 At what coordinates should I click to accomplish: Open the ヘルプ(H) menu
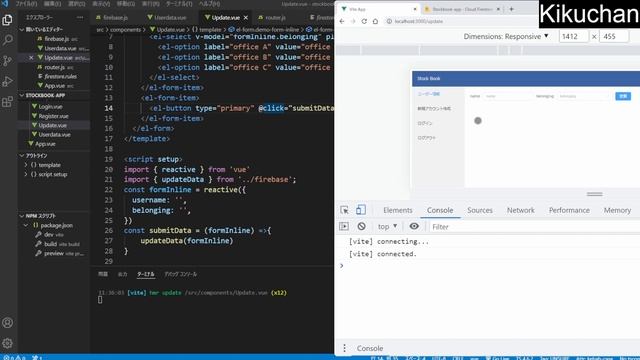[x=209, y=4]
